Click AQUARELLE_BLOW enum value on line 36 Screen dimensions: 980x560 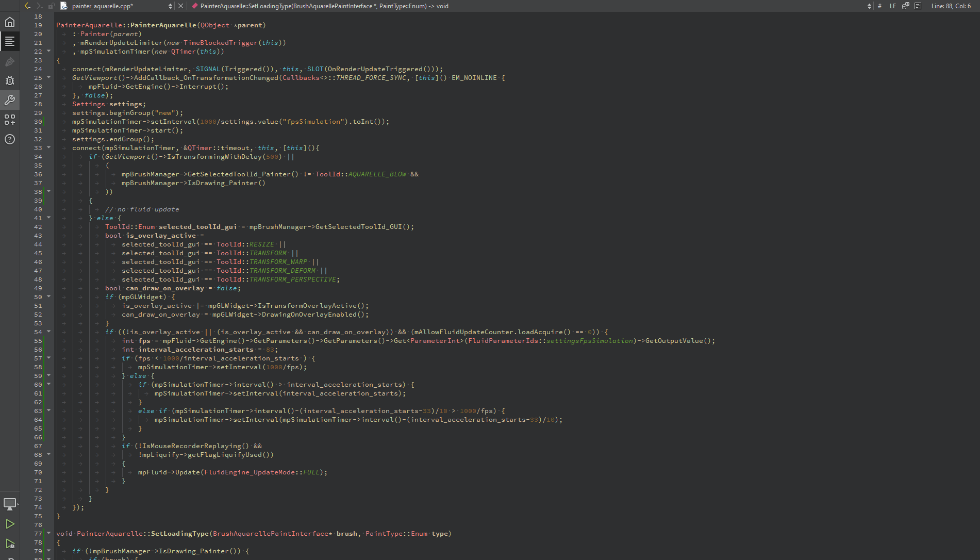pyautogui.click(x=377, y=174)
